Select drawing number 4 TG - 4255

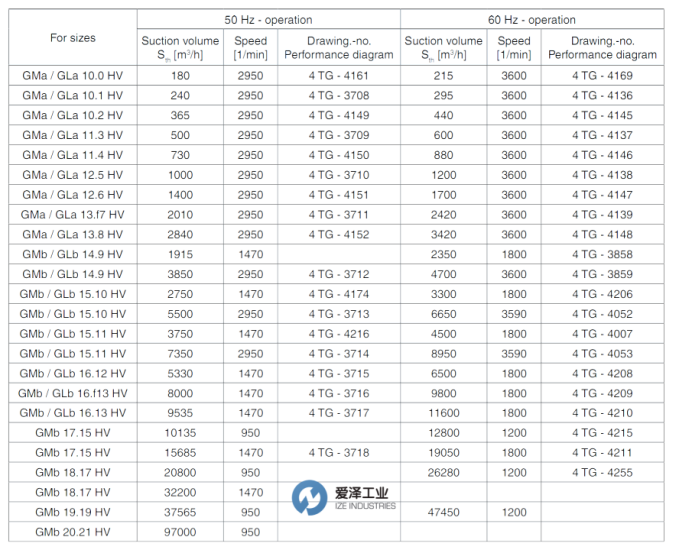(x=602, y=472)
